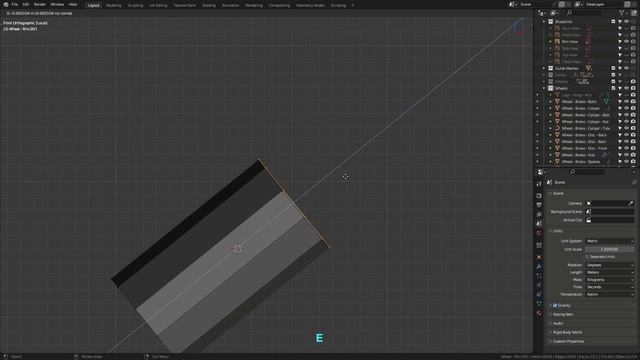Click the outliner search field
This screenshot has width=640, height=360.
click(584, 13)
